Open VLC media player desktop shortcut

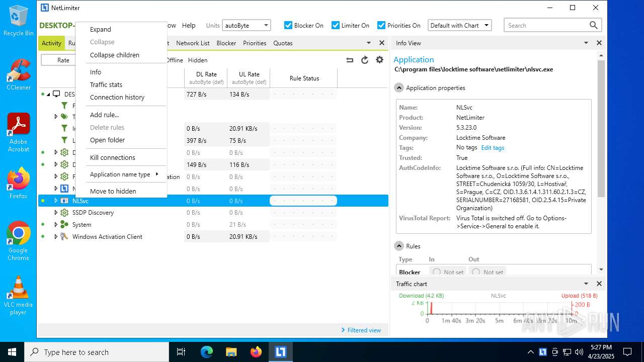tap(19, 296)
